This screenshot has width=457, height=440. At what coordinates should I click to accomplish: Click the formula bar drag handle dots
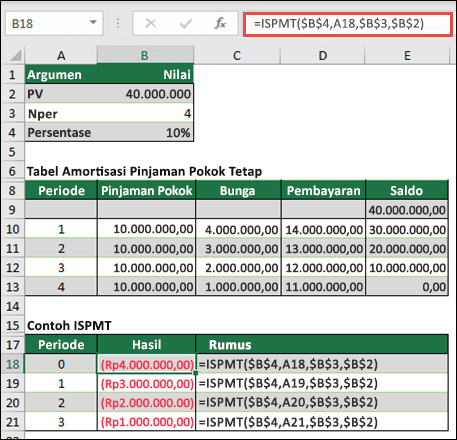pos(118,23)
